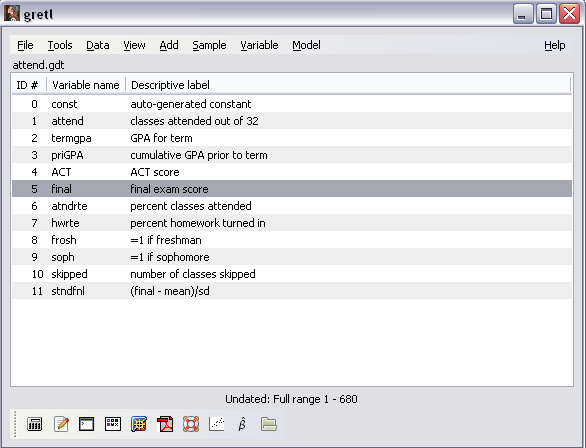Open the X-Y scatter plot icon
This screenshot has height=448, width=586.
pyautogui.click(x=217, y=424)
